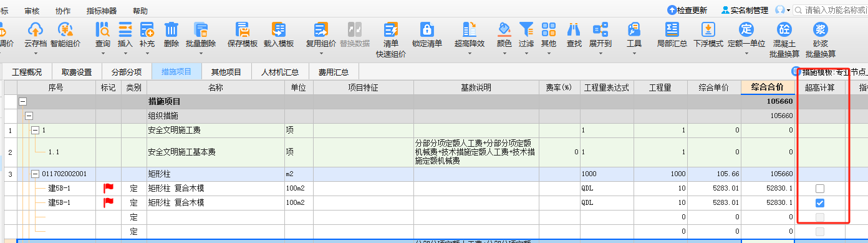The width and height of the screenshot is (868, 243).
Task: Select the 安全文明施工基本费 name cell
Action: (x=215, y=152)
